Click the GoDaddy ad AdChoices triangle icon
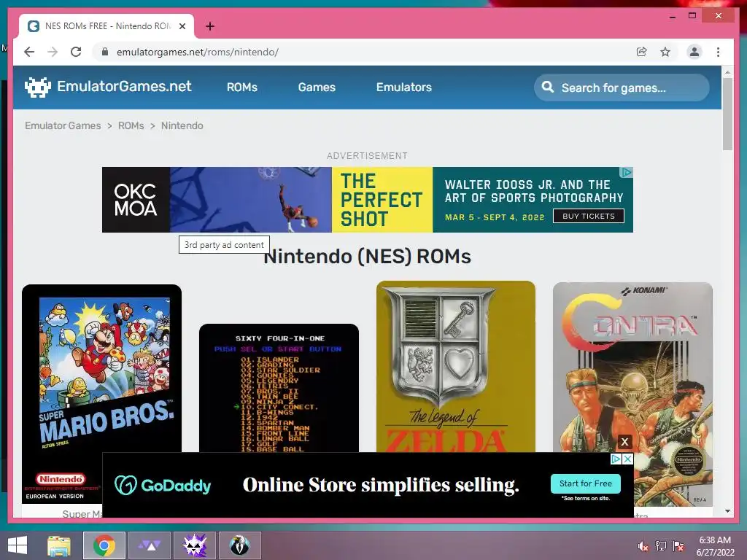The image size is (747, 560). pyautogui.click(x=616, y=459)
